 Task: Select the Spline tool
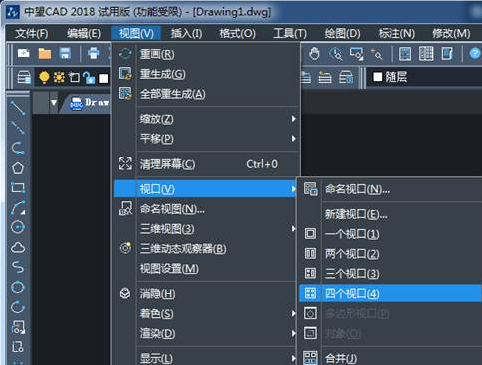18,267
